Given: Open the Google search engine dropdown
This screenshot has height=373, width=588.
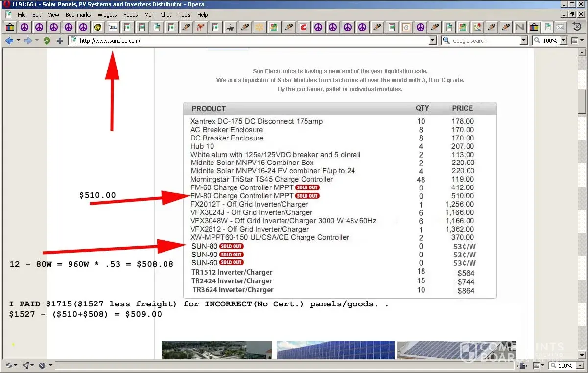Looking at the screenshot, I should click(523, 41).
